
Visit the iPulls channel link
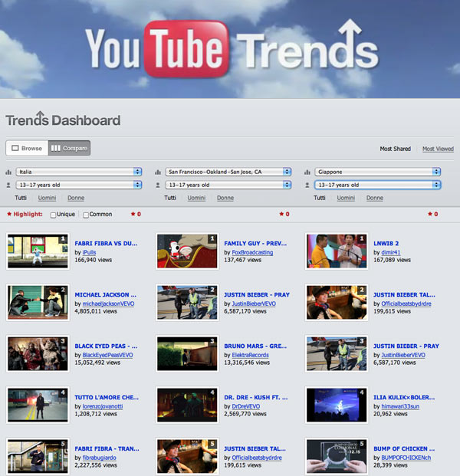(x=89, y=252)
